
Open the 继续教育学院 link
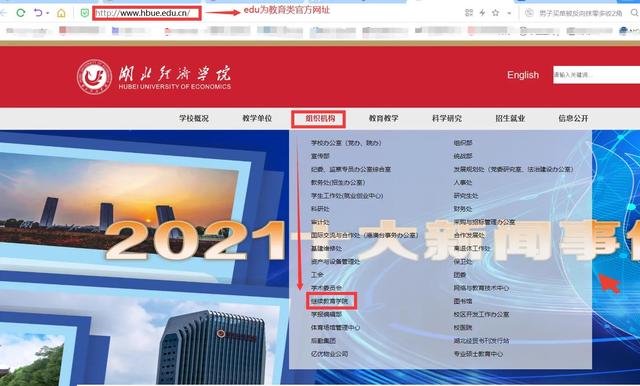coord(329,301)
